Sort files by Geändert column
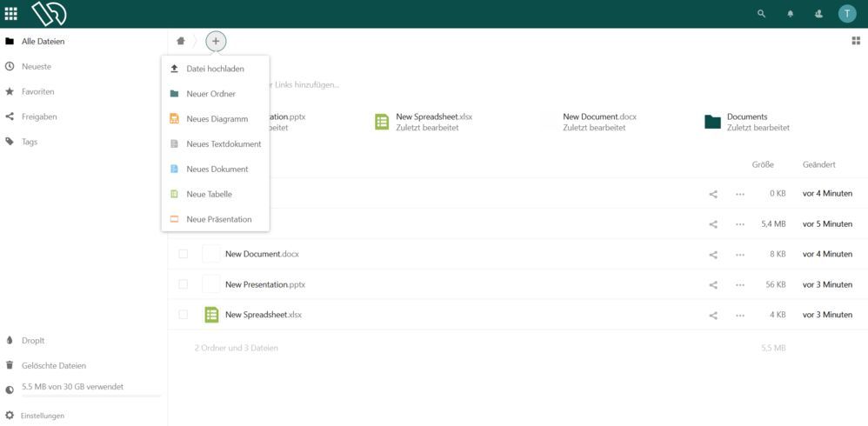The image size is (868, 426). click(x=819, y=164)
